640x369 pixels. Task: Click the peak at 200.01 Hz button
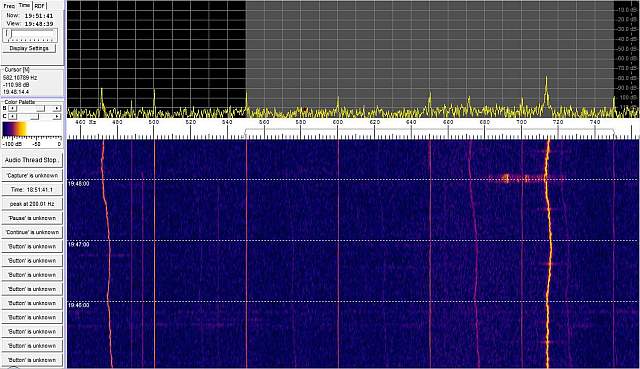coord(32,204)
